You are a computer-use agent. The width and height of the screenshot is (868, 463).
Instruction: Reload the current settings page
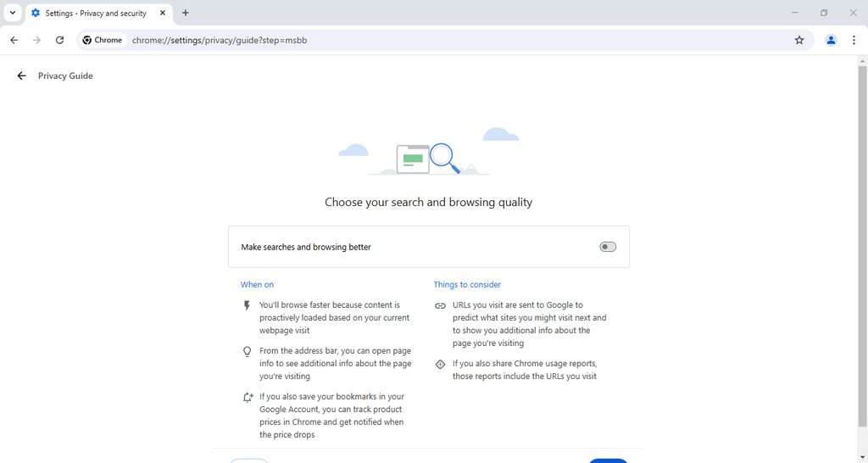tap(59, 40)
